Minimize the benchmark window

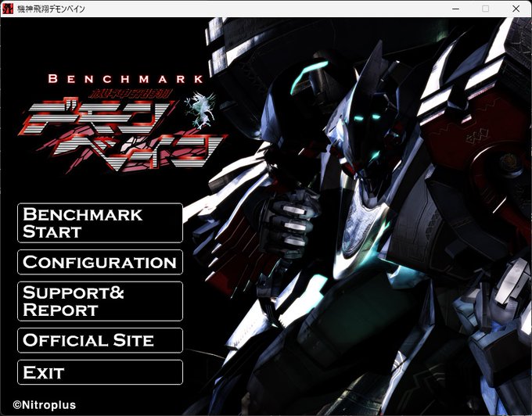pos(455,9)
